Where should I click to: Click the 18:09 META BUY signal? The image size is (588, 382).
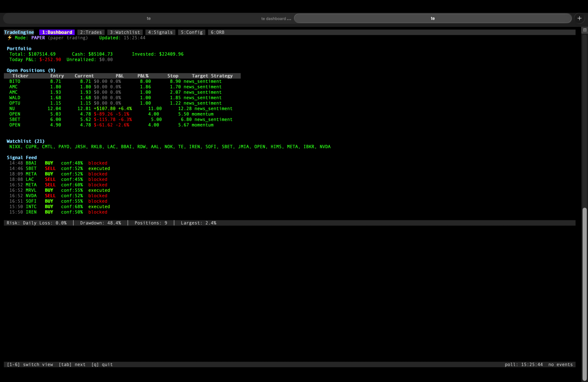(x=58, y=174)
